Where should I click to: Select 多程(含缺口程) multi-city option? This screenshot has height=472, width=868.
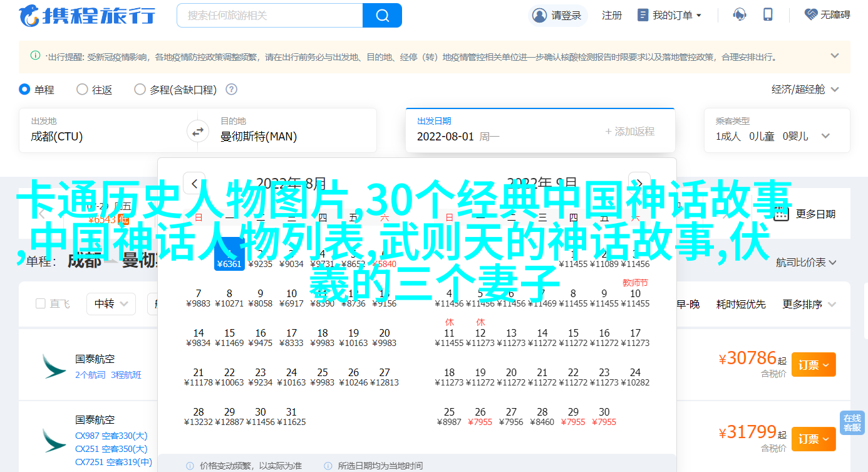point(175,90)
